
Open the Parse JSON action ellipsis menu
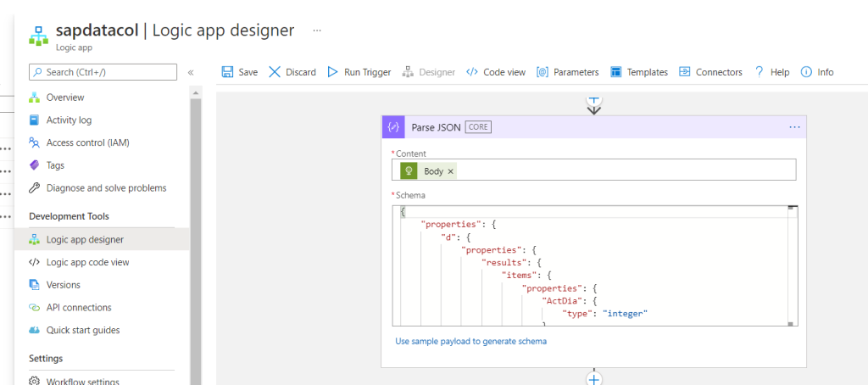tap(794, 127)
